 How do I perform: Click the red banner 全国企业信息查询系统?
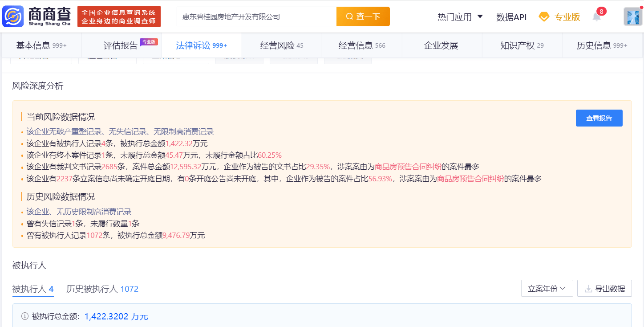[x=119, y=16]
